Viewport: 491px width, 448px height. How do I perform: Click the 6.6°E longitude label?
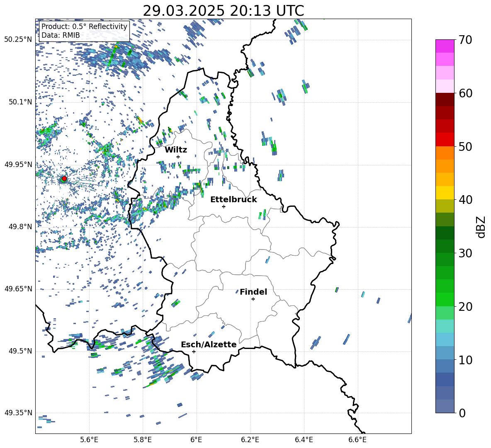(357, 440)
